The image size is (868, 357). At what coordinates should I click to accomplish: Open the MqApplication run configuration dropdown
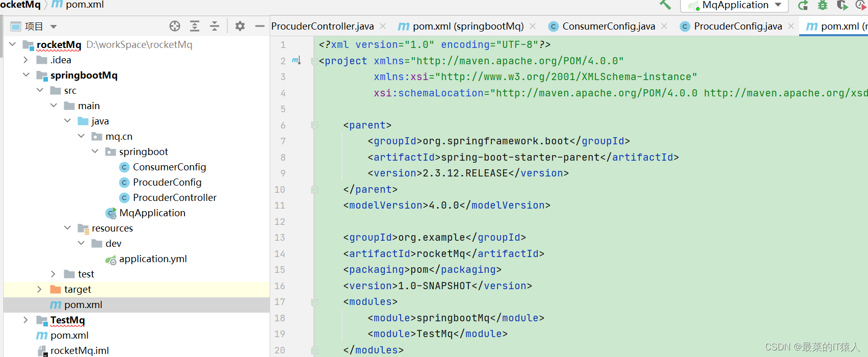click(x=734, y=5)
